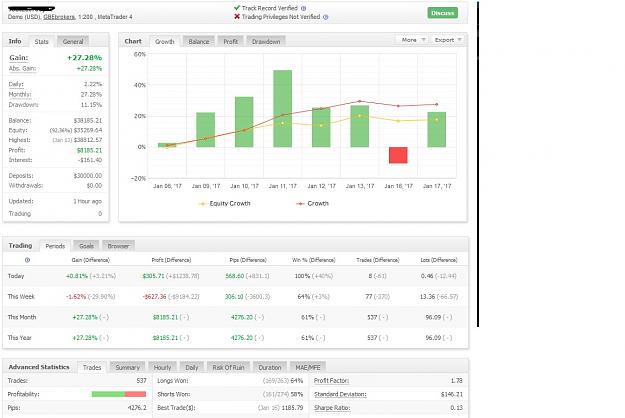Open the Summary statistics tab

coord(128,367)
